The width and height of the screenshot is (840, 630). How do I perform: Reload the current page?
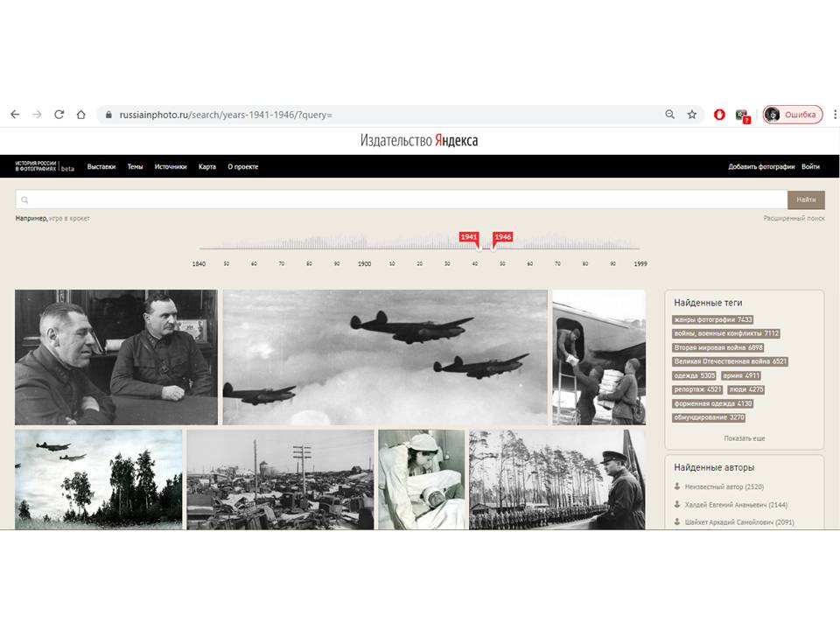[59, 115]
